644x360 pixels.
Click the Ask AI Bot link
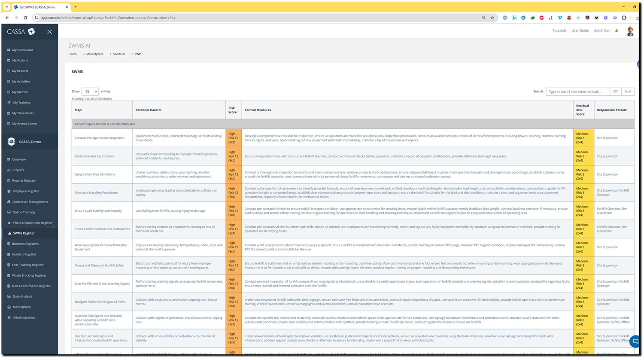601,31
